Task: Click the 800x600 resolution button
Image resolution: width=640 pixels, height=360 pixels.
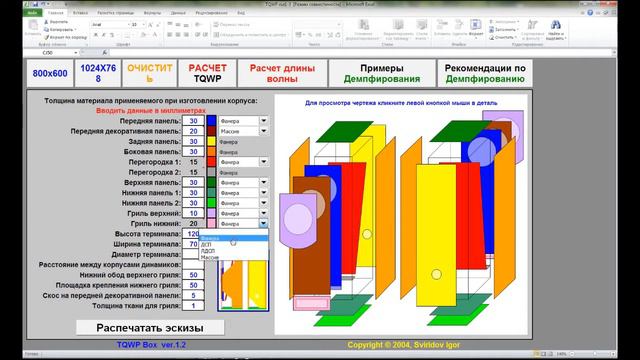Action: [x=50, y=73]
